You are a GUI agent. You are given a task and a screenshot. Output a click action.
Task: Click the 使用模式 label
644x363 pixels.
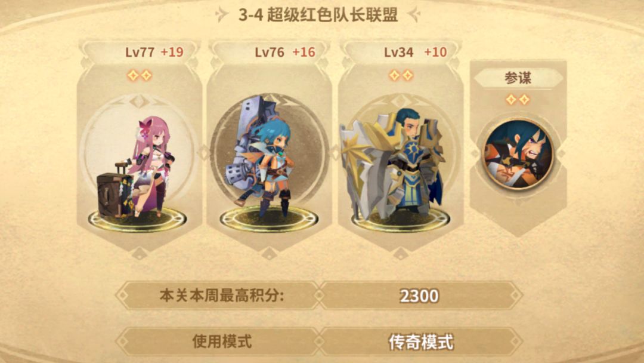click(222, 342)
